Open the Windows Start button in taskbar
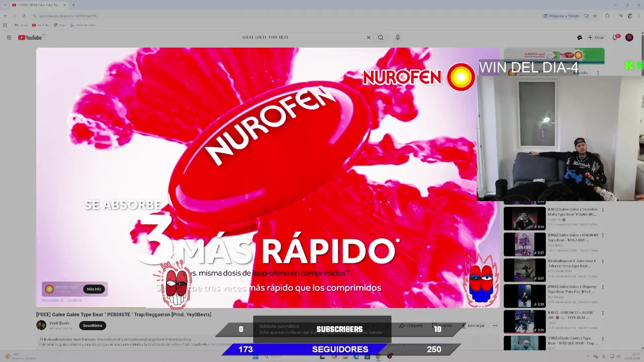The width and height of the screenshot is (644, 362). click(255, 356)
